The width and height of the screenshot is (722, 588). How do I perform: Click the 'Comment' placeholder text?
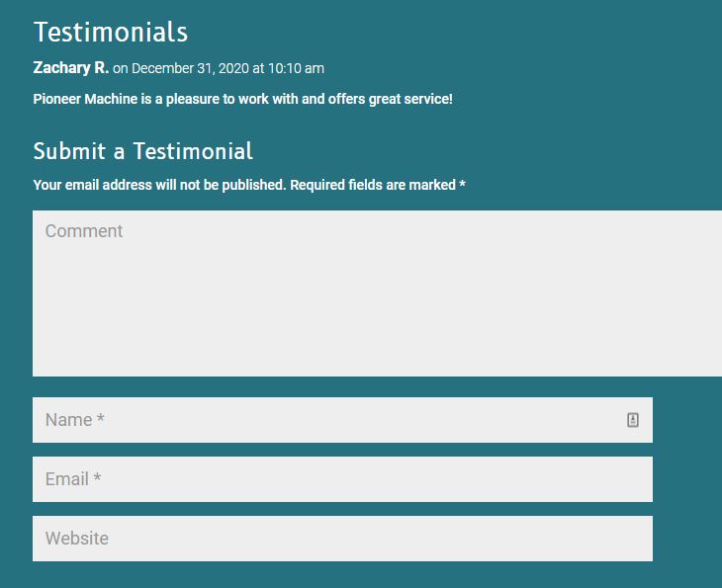(84, 231)
